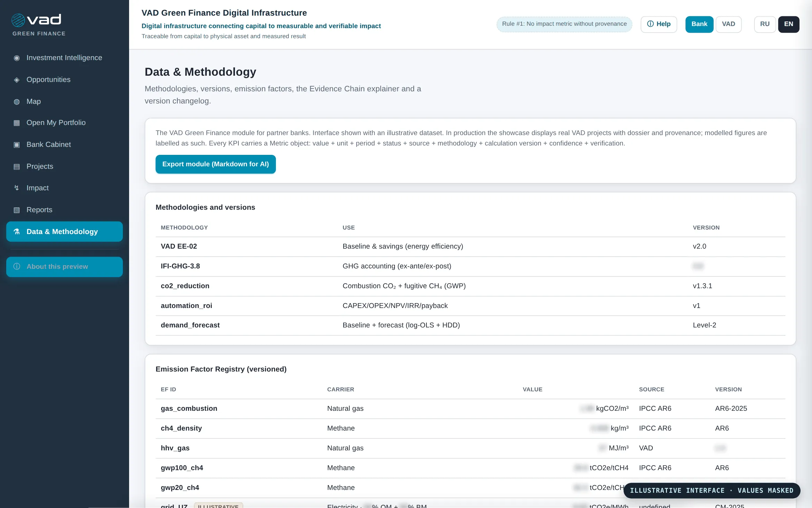Click the VAD EE-02 methodology row
This screenshot has width=812, height=508.
tap(471, 247)
